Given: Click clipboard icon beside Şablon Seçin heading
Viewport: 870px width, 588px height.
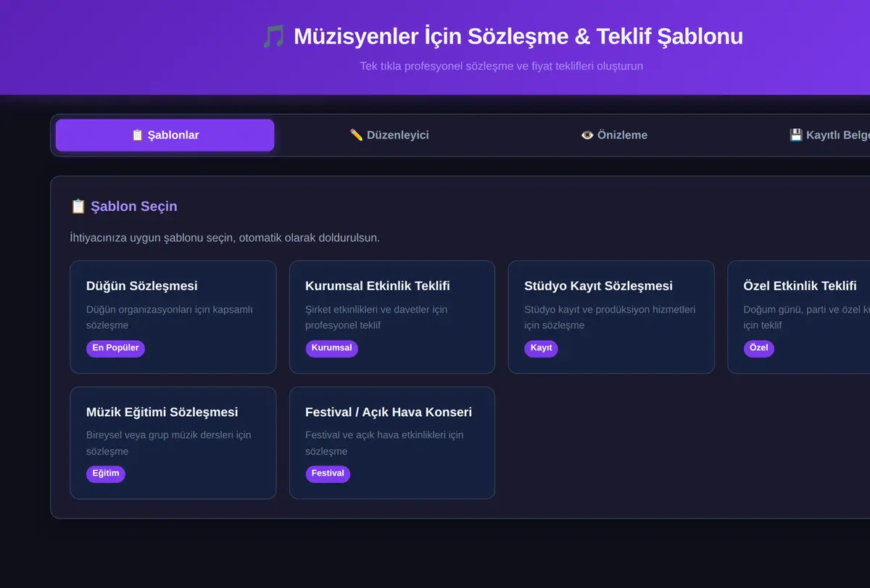Looking at the screenshot, I should pos(78,207).
